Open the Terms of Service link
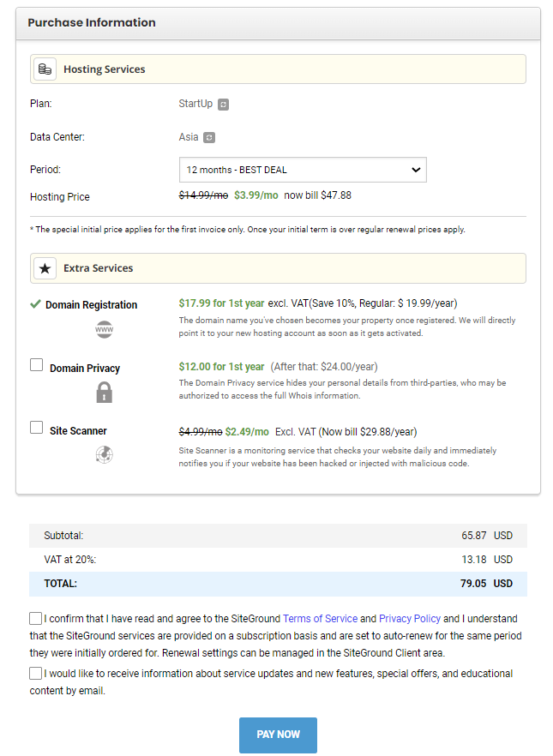The image size is (553, 756). [320, 619]
